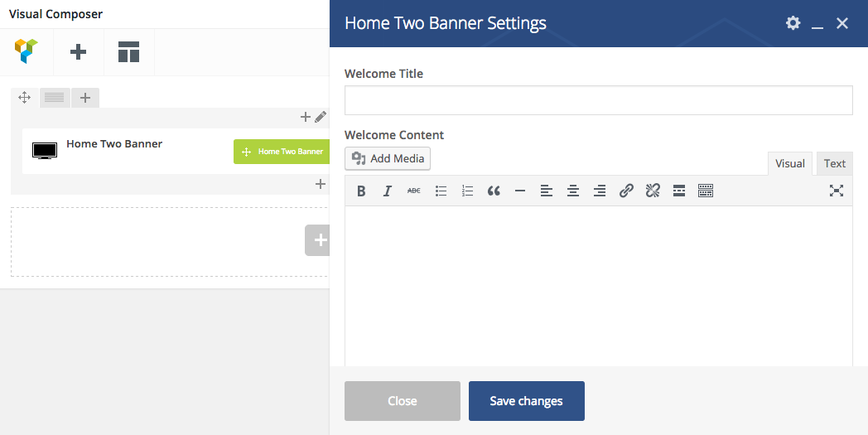The image size is (868, 435).
Task: Open the settings gear dropdown
Action: (793, 23)
